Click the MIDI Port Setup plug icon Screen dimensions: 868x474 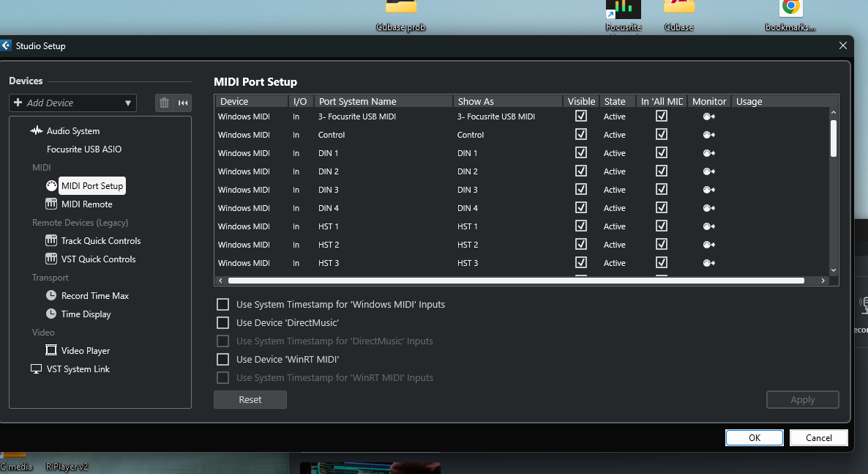[51, 186]
